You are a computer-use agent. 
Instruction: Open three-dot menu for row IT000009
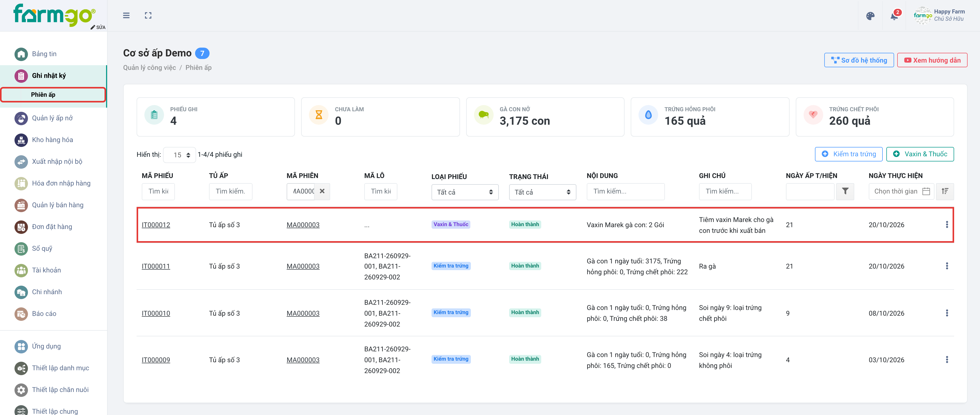tap(947, 359)
